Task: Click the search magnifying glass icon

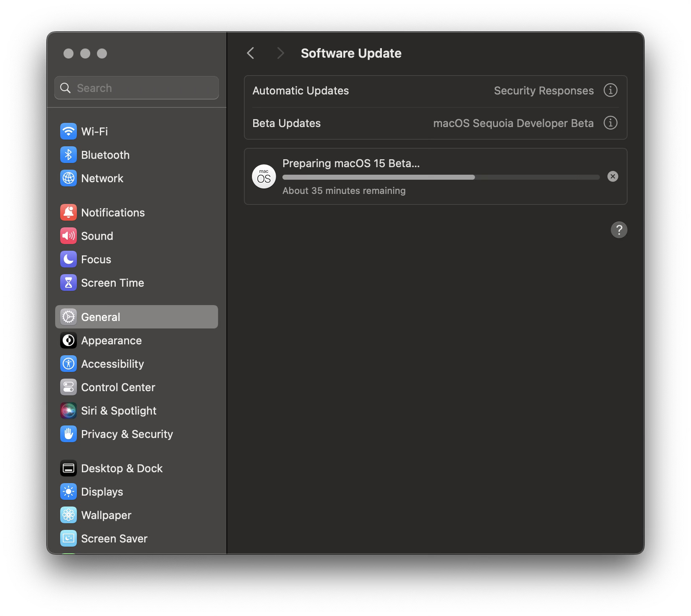Action: (66, 88)
